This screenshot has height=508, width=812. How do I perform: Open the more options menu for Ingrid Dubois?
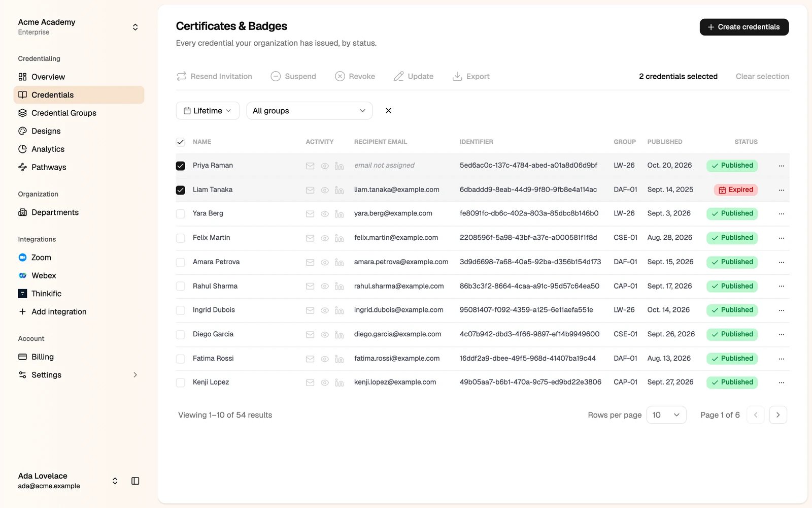tap(782, 310)
